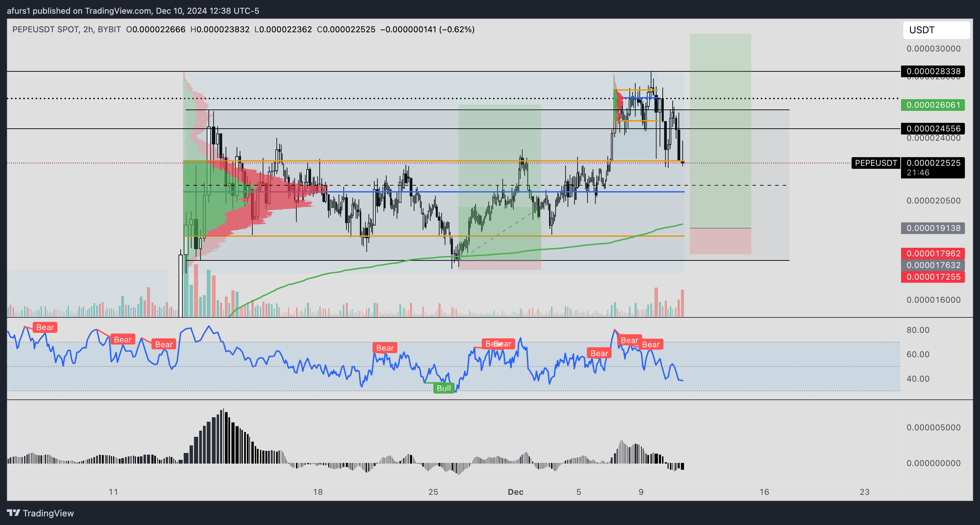The image size is (980, 525).
Task: Click the 0.000020500 price axis tick
Action: [x=933, y=201]
